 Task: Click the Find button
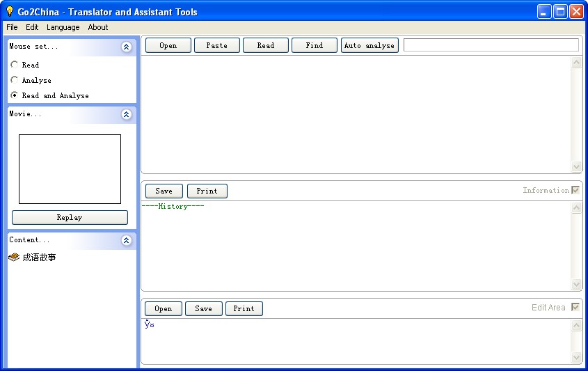point(315,45)
